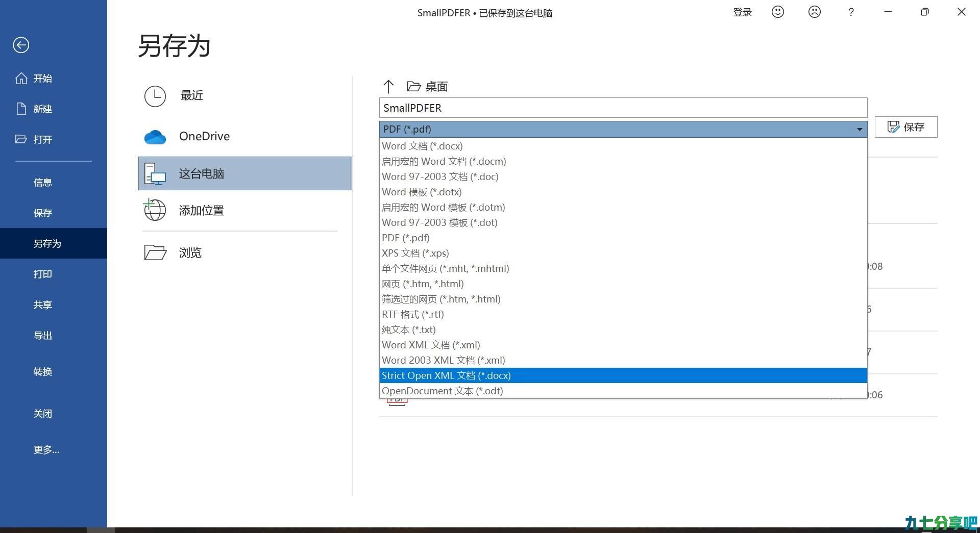Screen dimensions: 980x533
Task: Click the globe icon for 添加位置
Action: click(154, 210)
